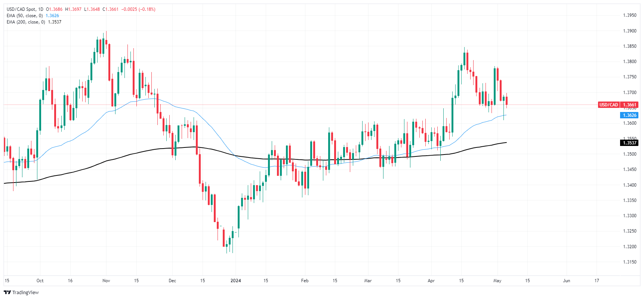Select the black 1.3537 EMA price label
Viewport: 644px width, 299px height.
(x=629, y=143)
